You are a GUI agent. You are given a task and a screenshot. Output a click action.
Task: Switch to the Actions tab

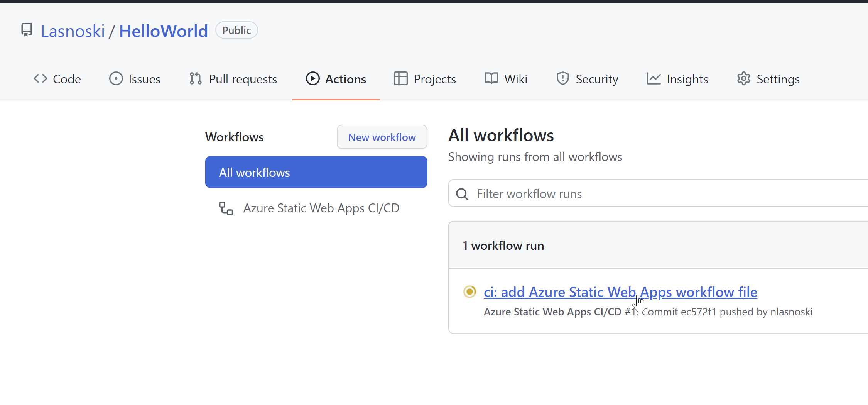point(336,79)
